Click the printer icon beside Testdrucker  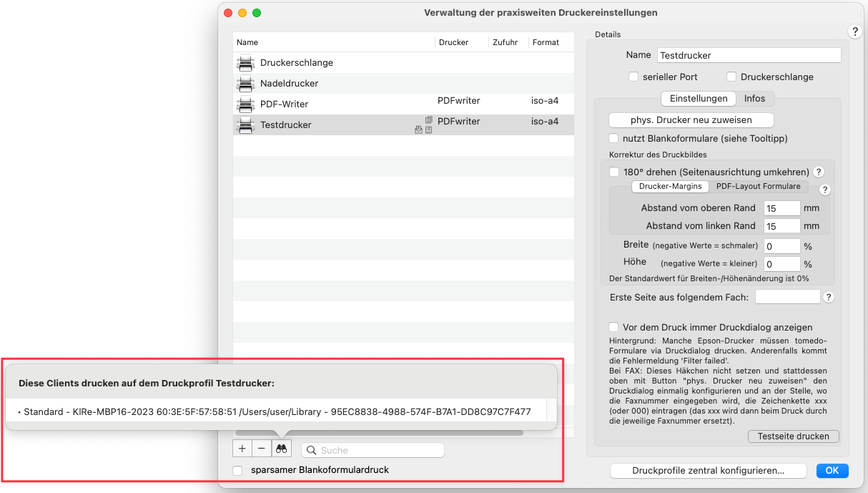245,125
